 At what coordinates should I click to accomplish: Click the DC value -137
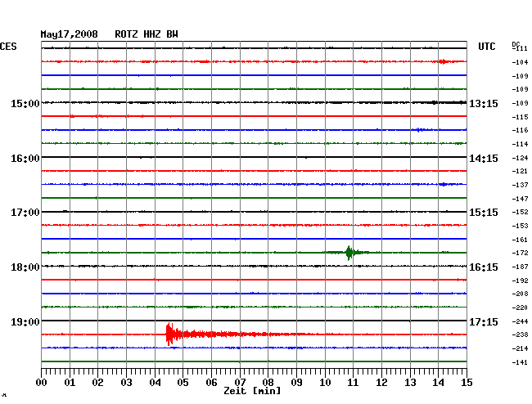pos(520,185)
